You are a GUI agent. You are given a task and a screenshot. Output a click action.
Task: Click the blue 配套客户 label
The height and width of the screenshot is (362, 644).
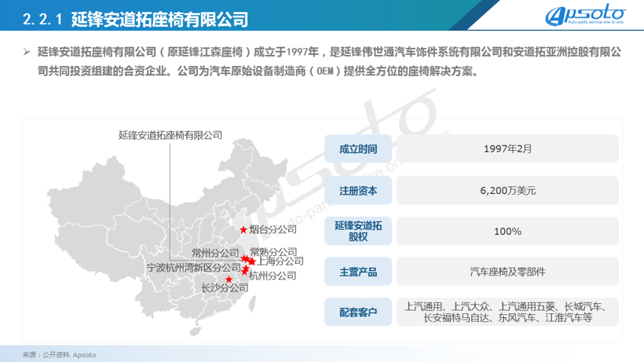point(358,313)
